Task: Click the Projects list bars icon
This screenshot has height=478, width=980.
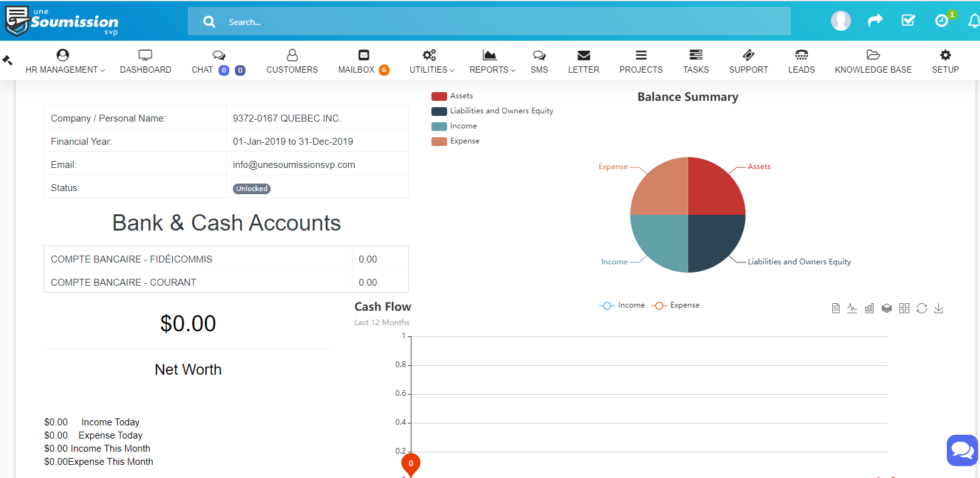Action: 641,55
